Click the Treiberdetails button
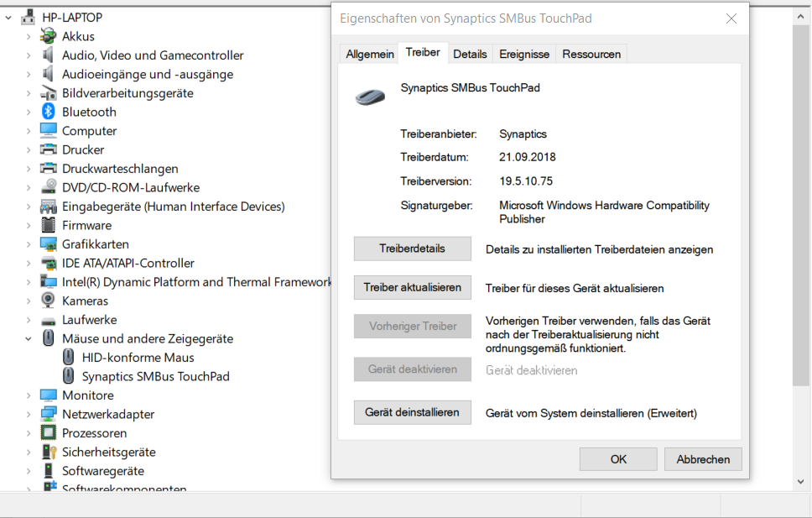Image resolution: width=812 pixels, height=518 pixels. click(412, 249)
